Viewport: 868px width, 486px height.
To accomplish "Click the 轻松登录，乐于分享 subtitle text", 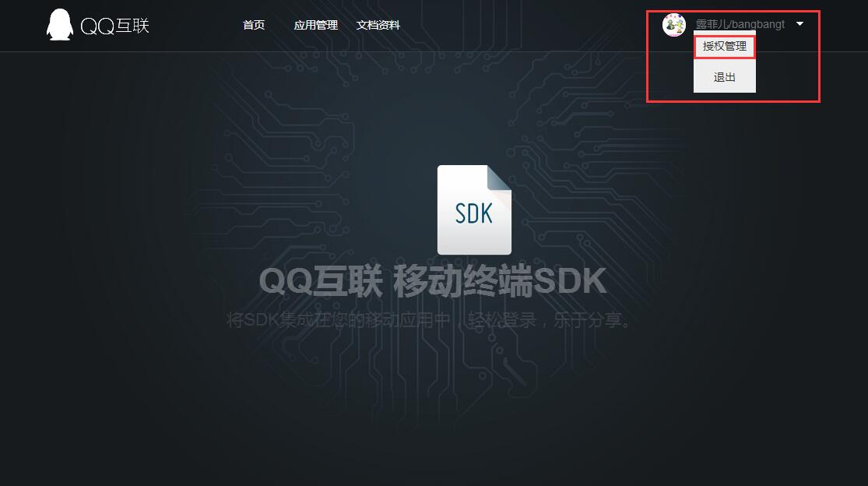I will click(549, 320).
